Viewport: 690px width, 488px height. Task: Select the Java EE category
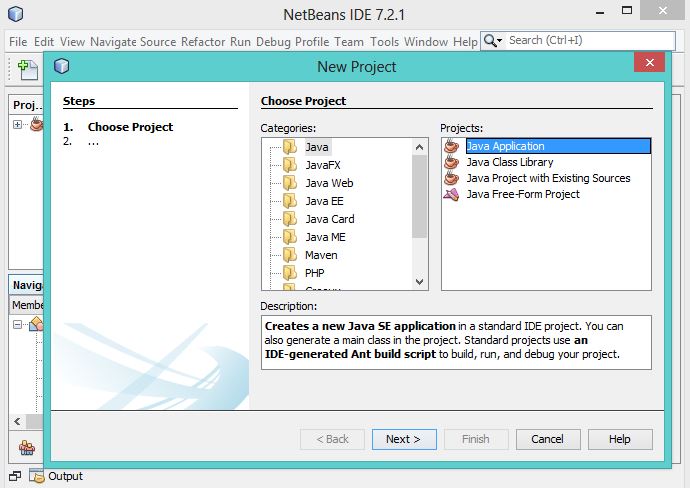(324, 201)
